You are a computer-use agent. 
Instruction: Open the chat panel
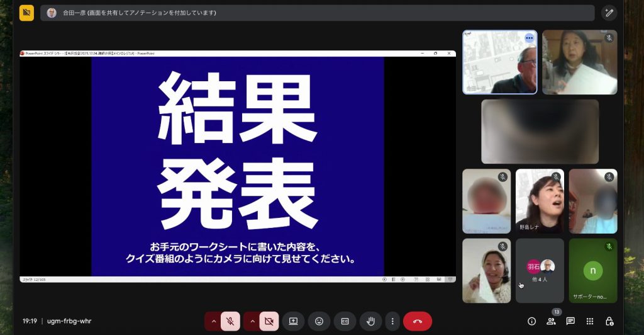[x=570, y=321]
